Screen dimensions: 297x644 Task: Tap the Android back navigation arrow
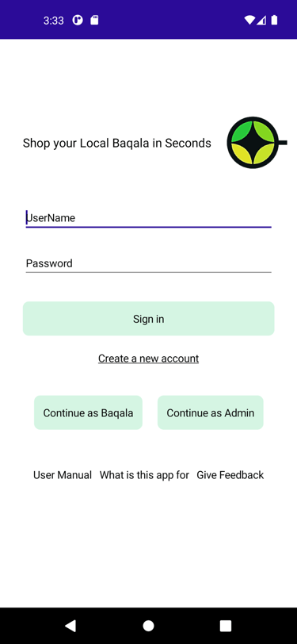tap(70, 626)
